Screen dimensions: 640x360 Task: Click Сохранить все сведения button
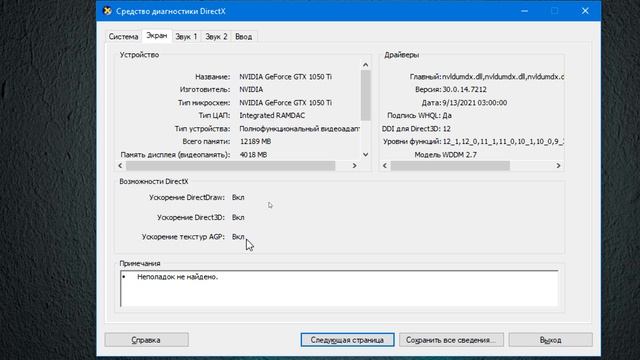[451, 340]
